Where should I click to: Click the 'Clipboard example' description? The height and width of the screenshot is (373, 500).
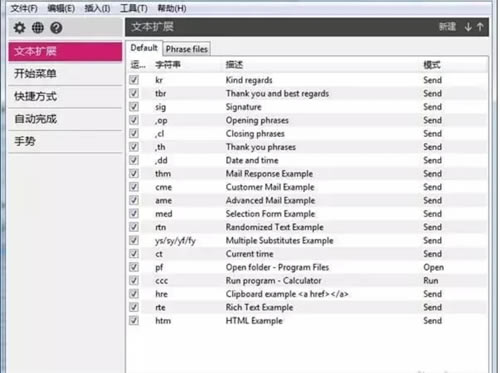tap(287, 294)
